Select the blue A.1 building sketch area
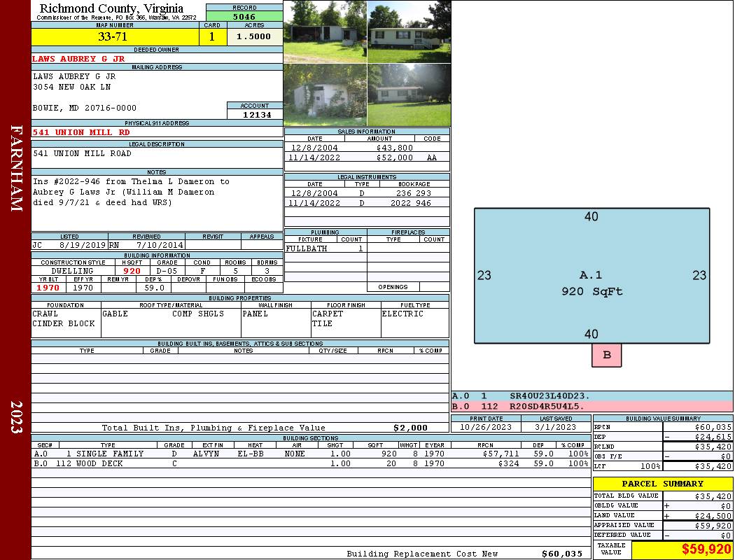 tap(591, 276)
